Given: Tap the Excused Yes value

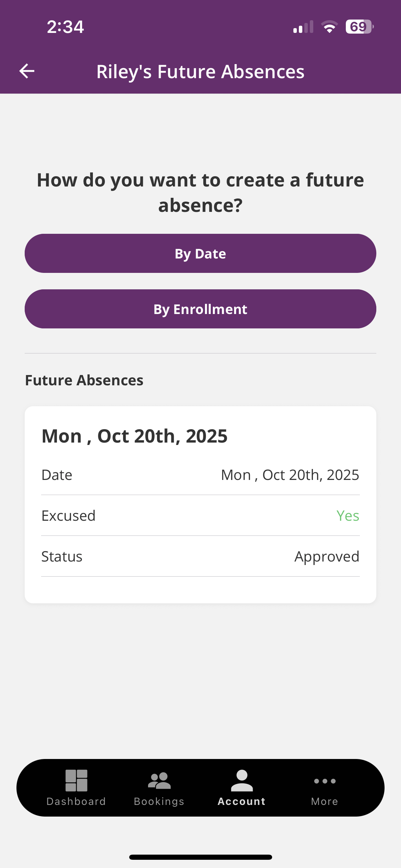Looking at the screenshot, I should [348, 516].
